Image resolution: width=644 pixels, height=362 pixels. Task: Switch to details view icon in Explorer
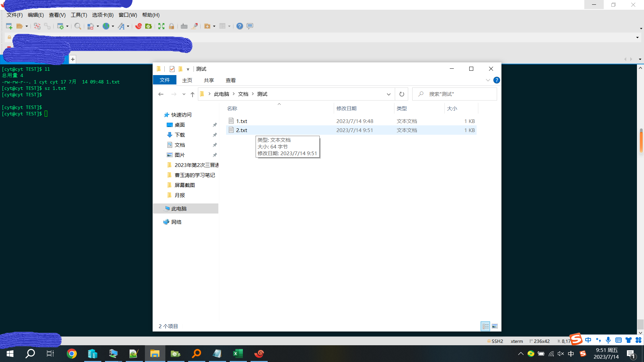485,326
